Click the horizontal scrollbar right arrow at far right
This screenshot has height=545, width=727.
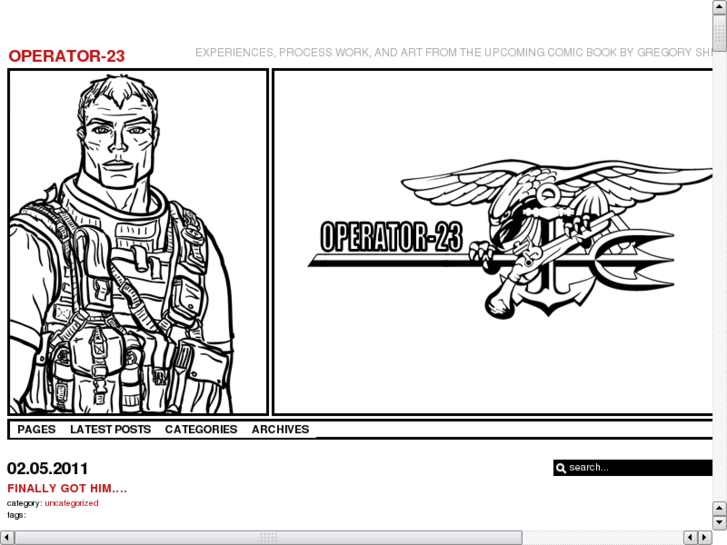tap(705, 537)
